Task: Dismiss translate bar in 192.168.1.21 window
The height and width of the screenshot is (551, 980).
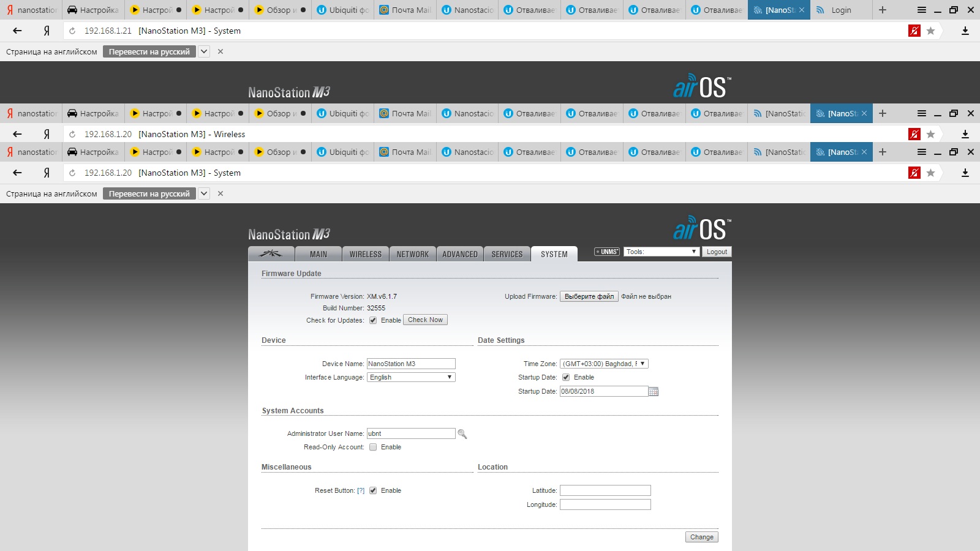Action: coord(221,51)
